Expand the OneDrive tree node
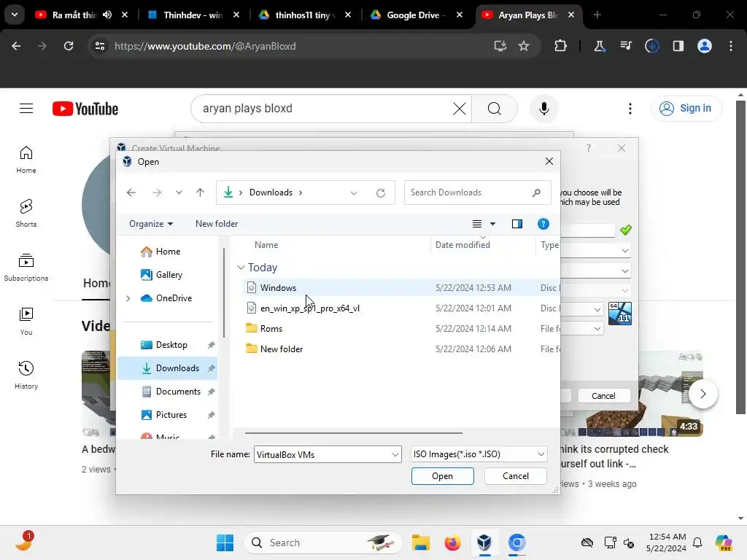The height and width of the screenshot is (560, 747). tap(128, 298)
